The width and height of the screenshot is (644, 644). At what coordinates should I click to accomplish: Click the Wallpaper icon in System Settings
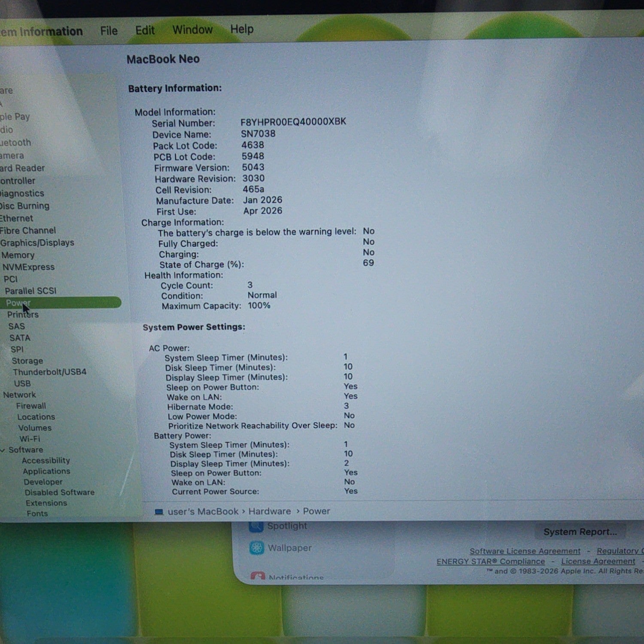pos(257,548)
